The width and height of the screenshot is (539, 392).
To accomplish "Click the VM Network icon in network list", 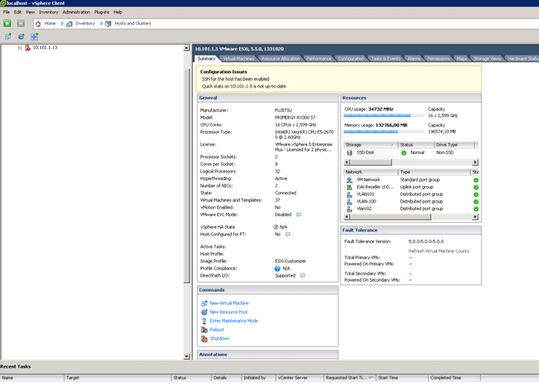I will (350, 180).
